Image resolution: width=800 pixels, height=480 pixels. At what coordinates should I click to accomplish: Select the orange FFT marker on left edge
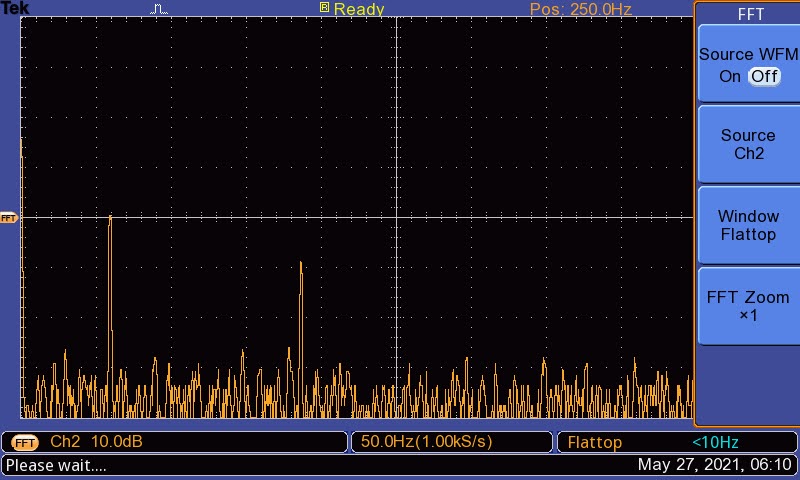9,217
